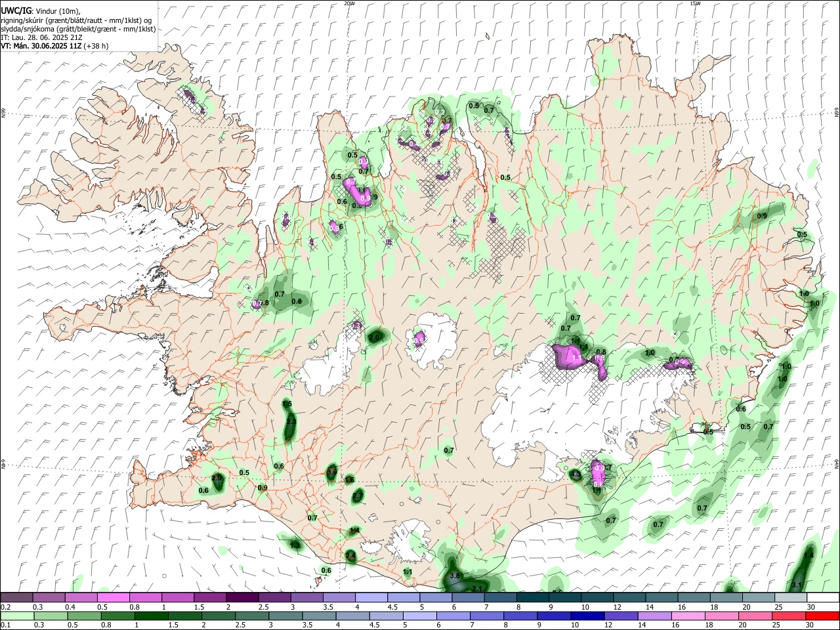Click the '2.0' value west of Hofsjökull

375,337
